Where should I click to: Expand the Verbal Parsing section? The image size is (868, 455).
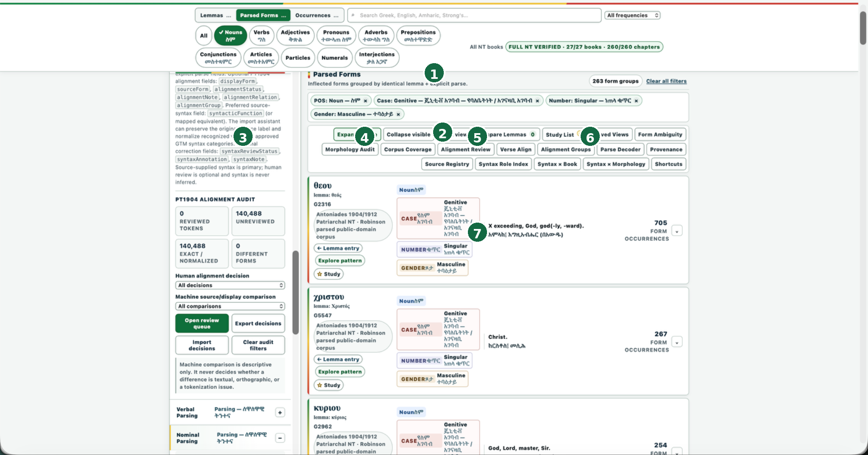pos(280,413)
